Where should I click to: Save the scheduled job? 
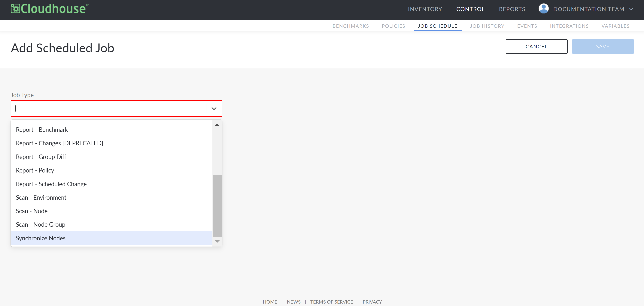[x=603, y=46]
